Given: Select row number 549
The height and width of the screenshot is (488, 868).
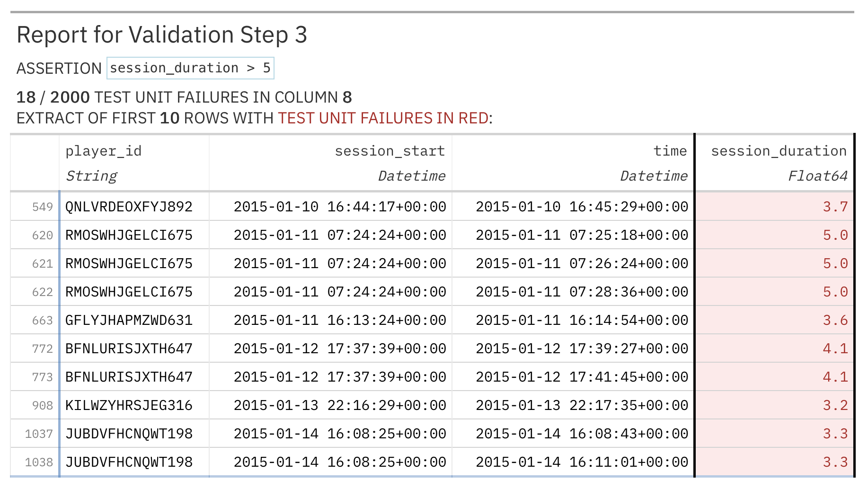Looking at the screenshot, I should click(42, 207).
